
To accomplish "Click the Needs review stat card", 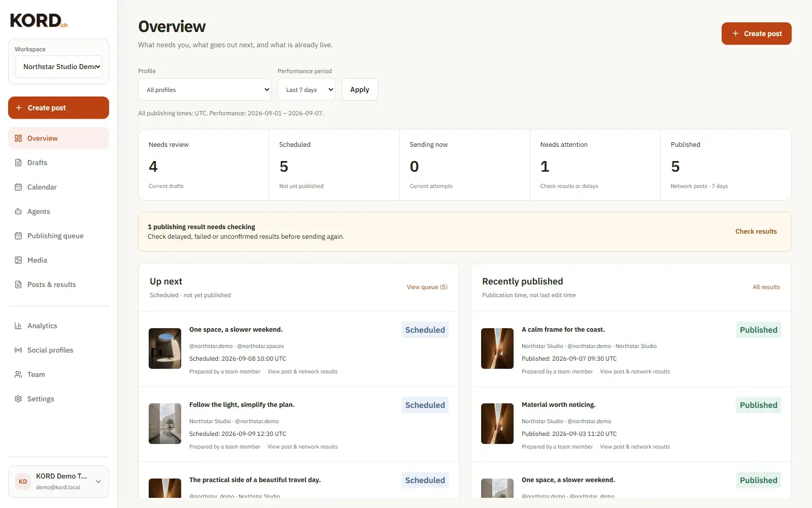I will tap(204, 165).
